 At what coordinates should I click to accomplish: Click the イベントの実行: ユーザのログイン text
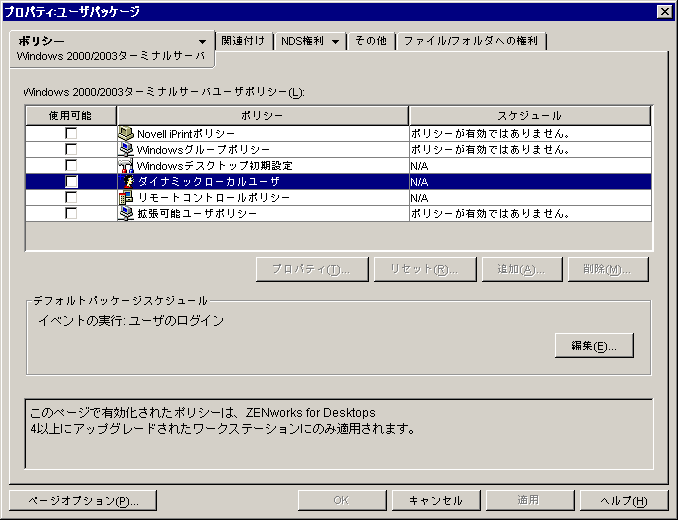point(131,320)
